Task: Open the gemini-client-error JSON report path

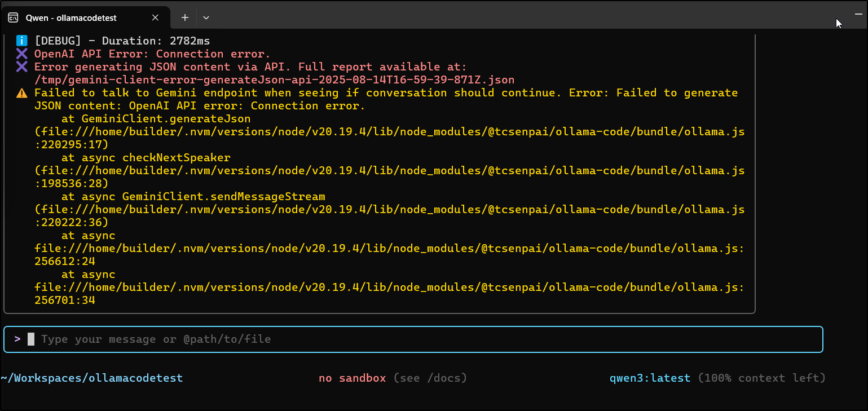Action: click(274, 79)
